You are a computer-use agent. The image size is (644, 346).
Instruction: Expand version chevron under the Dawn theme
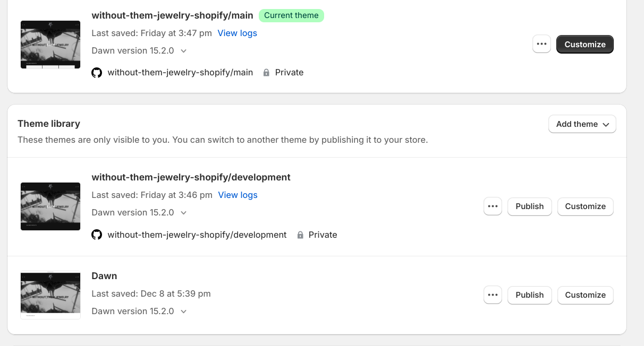point(184,312)
